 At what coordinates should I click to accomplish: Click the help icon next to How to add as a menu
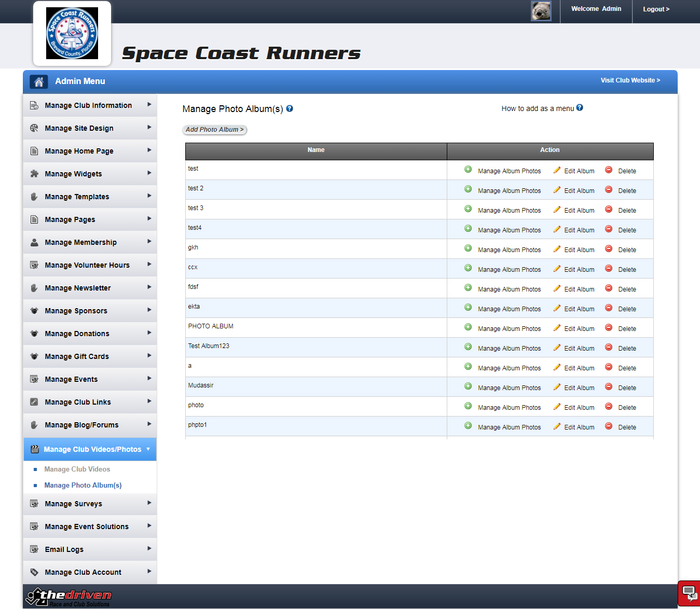[580, 108]
